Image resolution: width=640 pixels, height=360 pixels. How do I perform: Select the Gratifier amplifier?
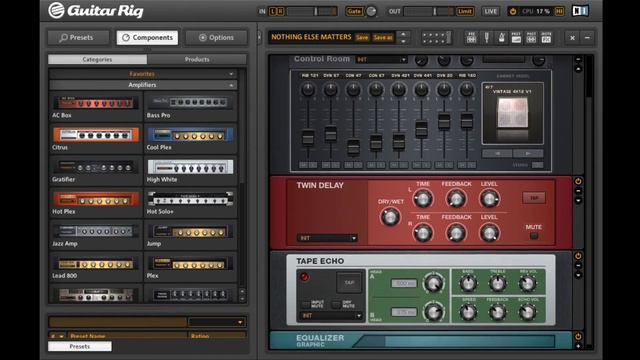pos(96,167)
